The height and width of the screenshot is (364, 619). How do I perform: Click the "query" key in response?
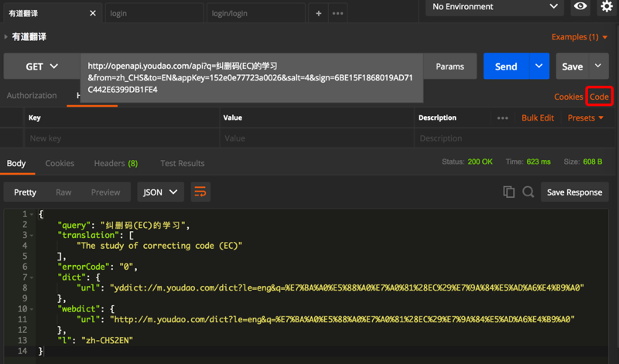pyautogui.click(x=74, y=225)
